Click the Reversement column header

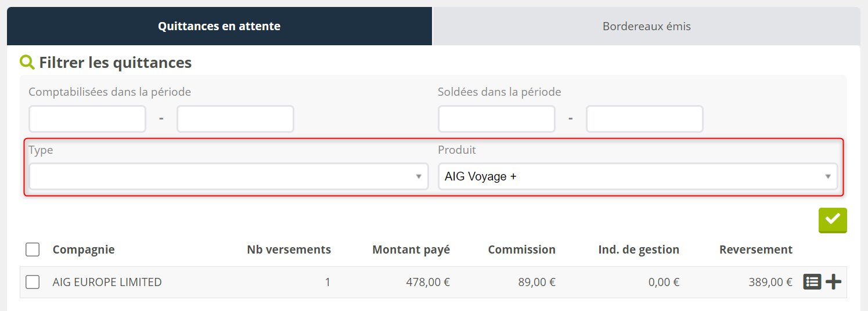pos(755,249)
